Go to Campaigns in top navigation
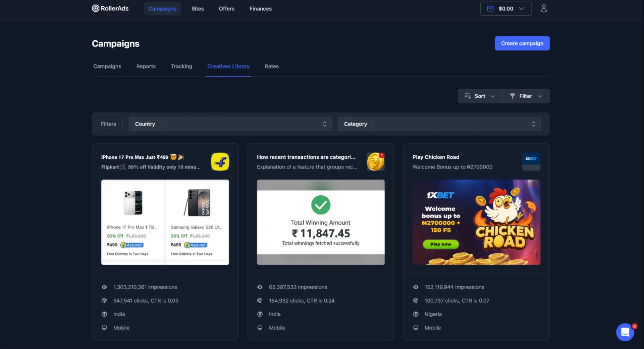The image size is (644, 349). (162, 9)
